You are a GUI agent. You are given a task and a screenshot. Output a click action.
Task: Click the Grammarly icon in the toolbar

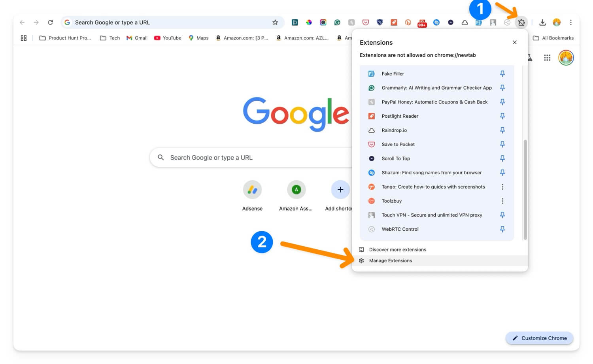tap(337, 23)
